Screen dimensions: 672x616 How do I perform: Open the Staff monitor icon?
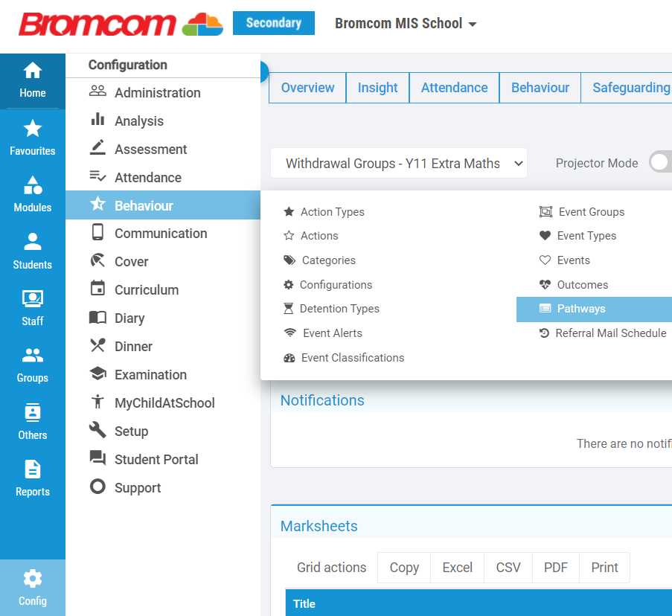tap(33, 298)
